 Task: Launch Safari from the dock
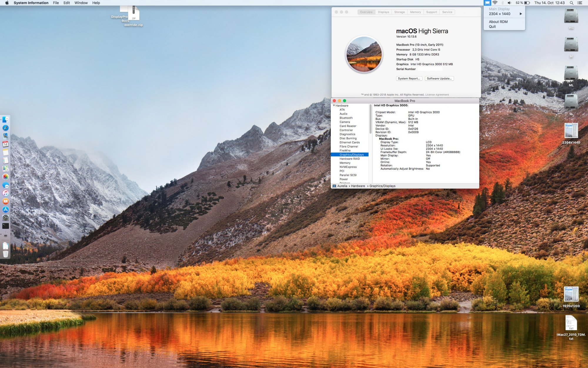click(6, 128)
